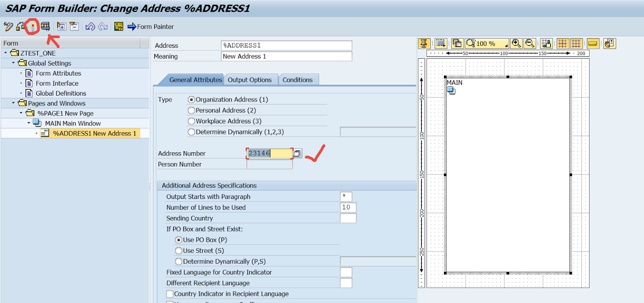Click Fixed Language for Country Indicator field
This screenshot has width=644, height=303.
click(x=346, y=272)
